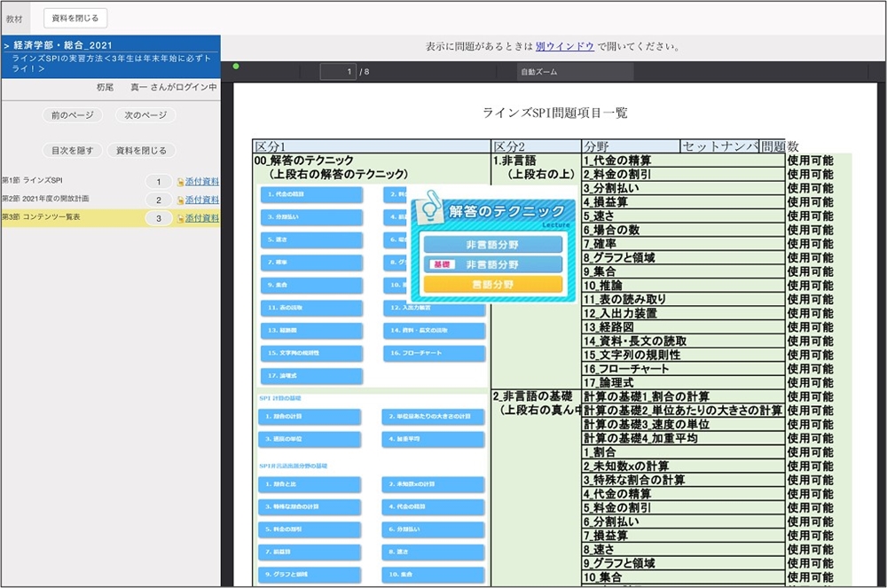Open the 自動ズーム zoom dropdown
This screenshot has height=588, width=887.
tap(574, 72)
